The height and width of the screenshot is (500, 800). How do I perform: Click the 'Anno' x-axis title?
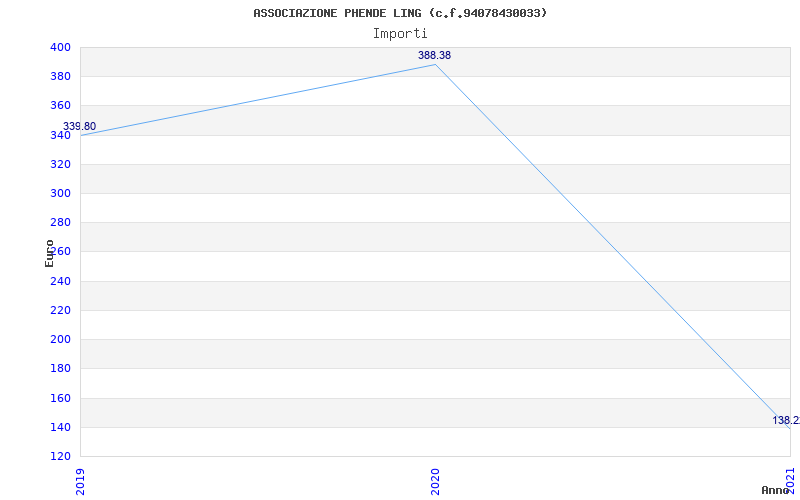pos(775,490)
